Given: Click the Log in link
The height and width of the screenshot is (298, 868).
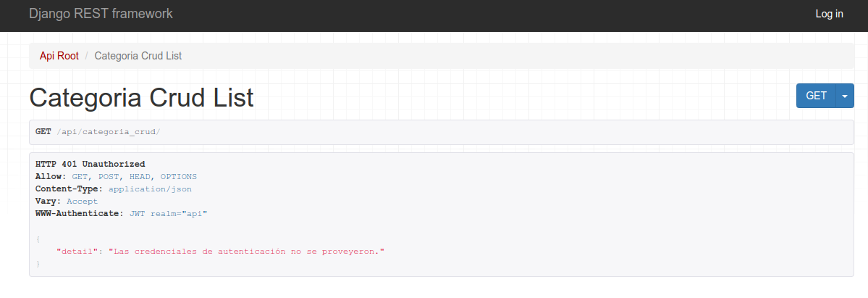Looking at the screenshot, I should (829, 14).
